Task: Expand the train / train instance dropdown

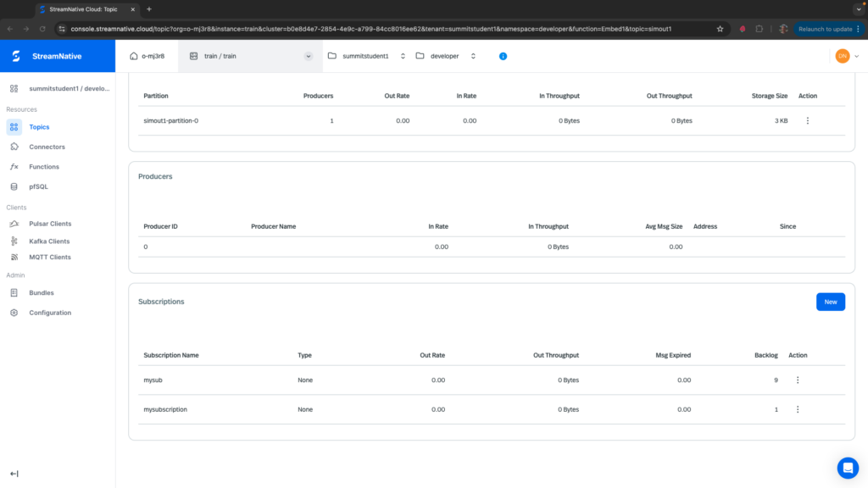Action: pos(309,56)
